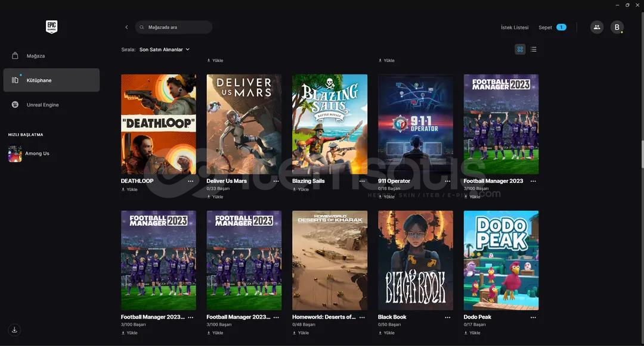
Task: Click the 'DEATHLOOP' title text
Action: tap(137, 181)
